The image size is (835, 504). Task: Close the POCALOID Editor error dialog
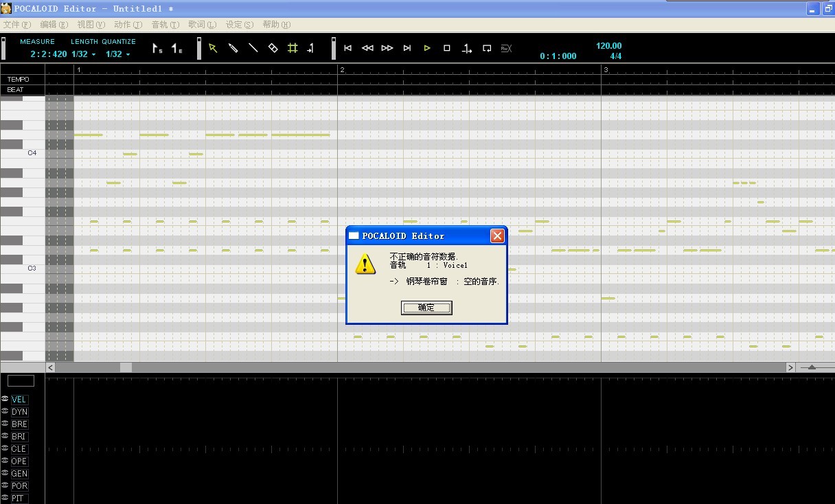[497, 236]
